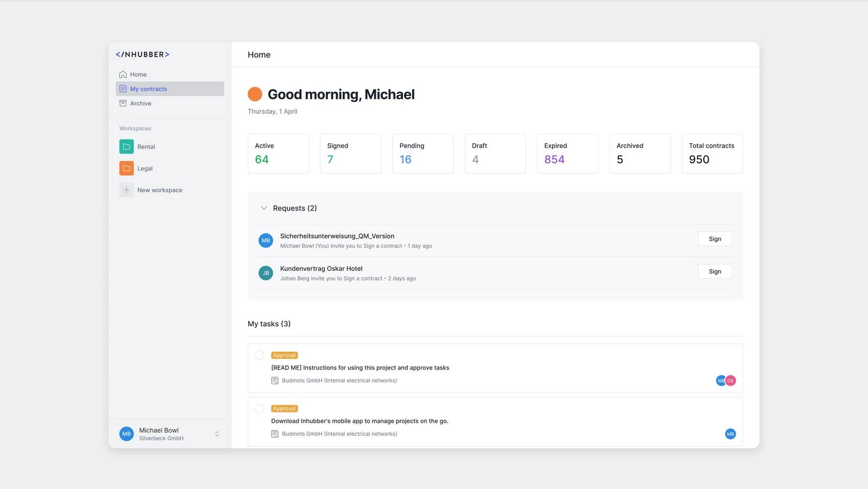Open the Active contracts card showing 64
The width and height of the screenshot is (868, 489).
coord(278,154)
